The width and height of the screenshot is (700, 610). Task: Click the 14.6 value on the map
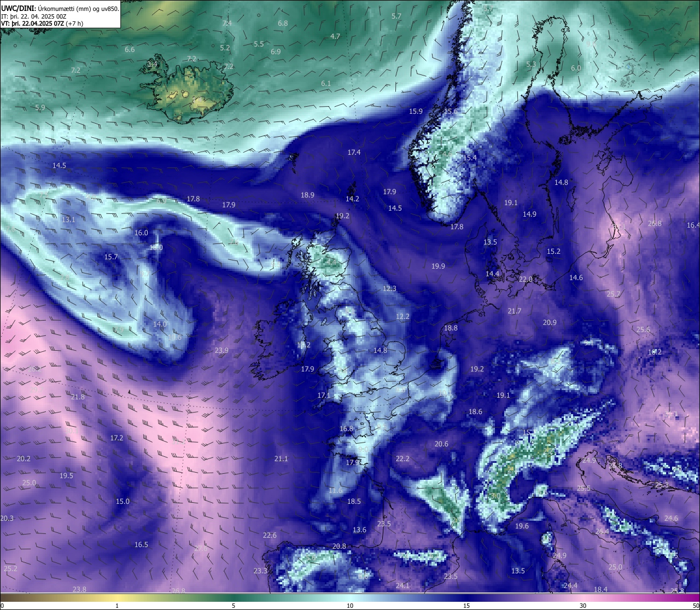576,278
